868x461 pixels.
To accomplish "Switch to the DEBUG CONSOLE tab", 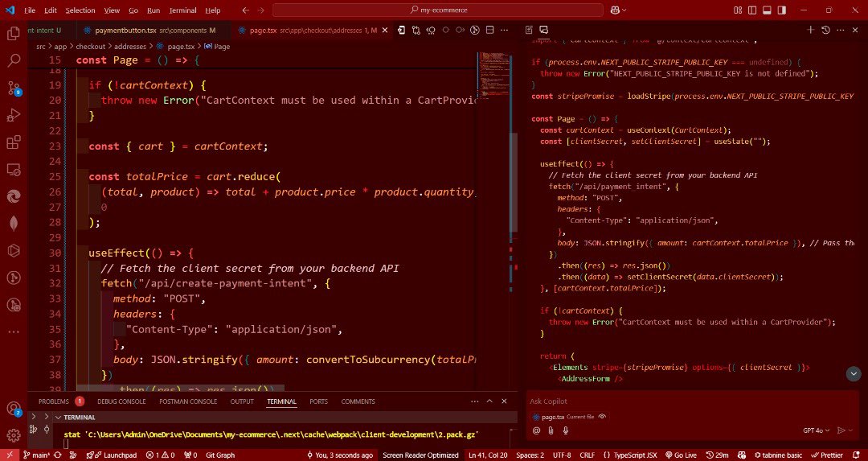I will click(121, 401).
